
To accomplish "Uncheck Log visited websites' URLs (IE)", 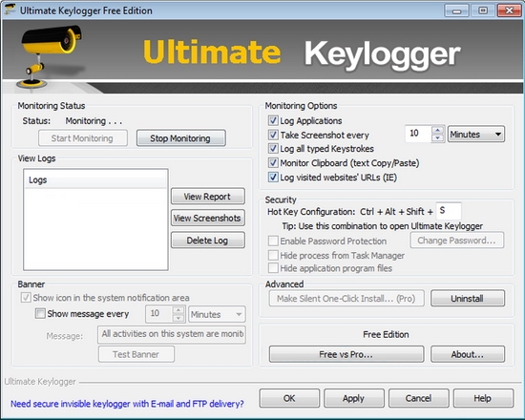I will 273,177.
